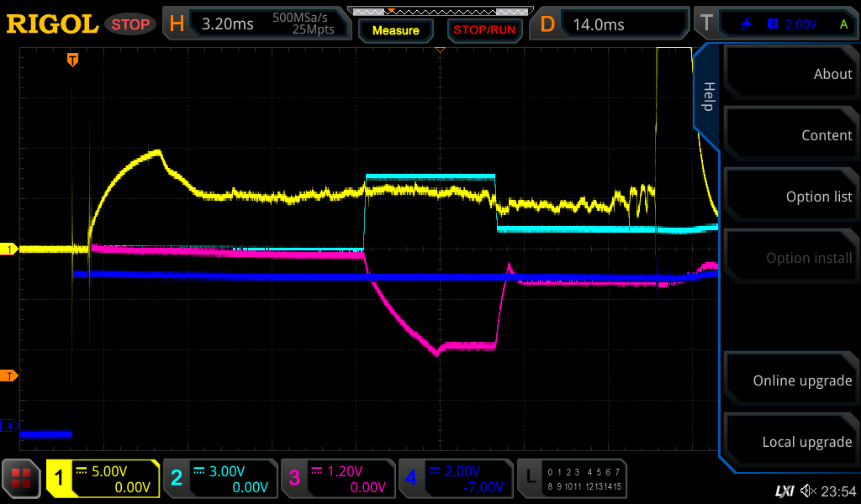Collapse the Help side panel tab
Image resolution: width=861 pixels, height=504 pixels.
[708, 95]
